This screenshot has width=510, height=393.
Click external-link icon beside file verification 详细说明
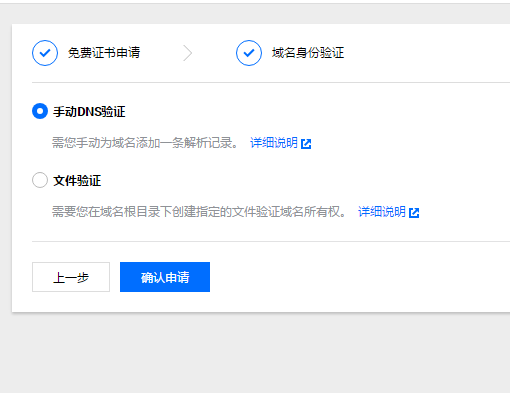pos(414,213)
